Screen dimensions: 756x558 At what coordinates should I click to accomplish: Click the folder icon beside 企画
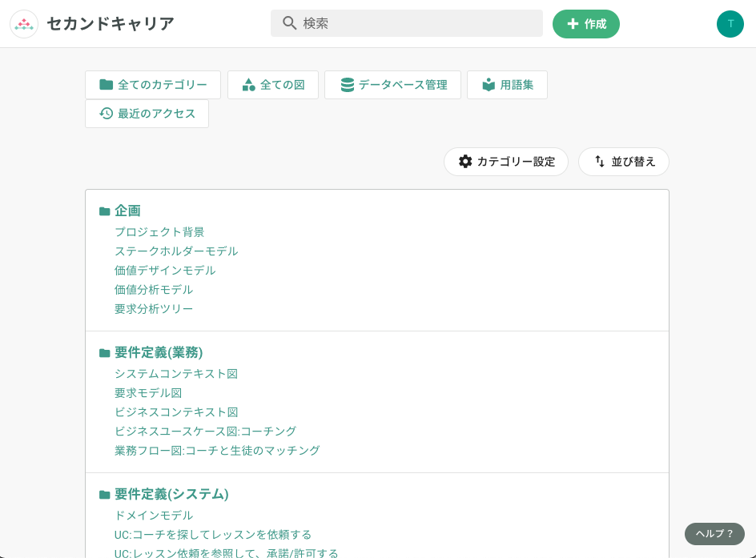coord(105,211)
